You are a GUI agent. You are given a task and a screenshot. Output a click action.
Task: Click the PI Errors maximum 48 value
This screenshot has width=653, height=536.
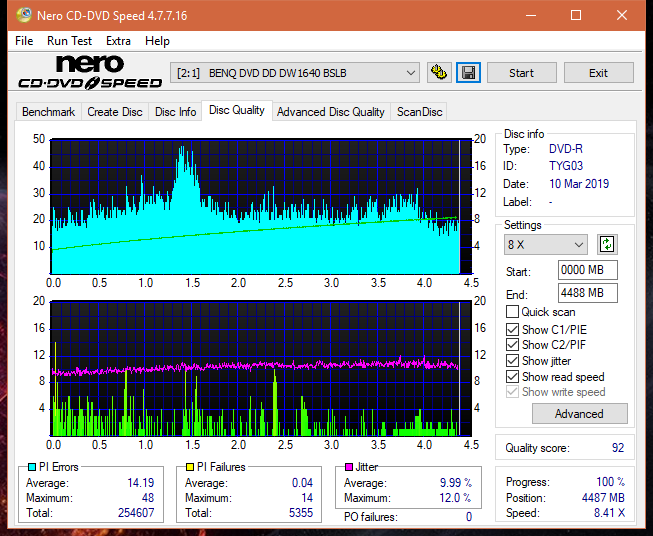pos(148,498)
